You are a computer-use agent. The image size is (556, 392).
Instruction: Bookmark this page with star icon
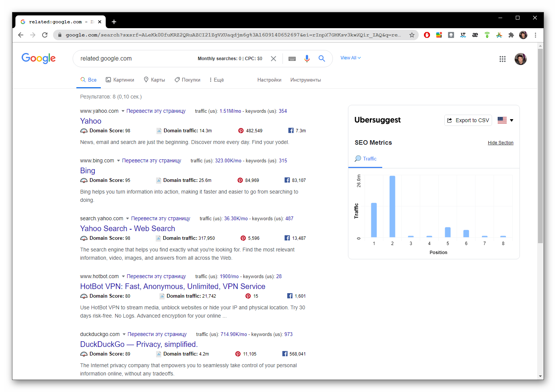click(412, 35)
